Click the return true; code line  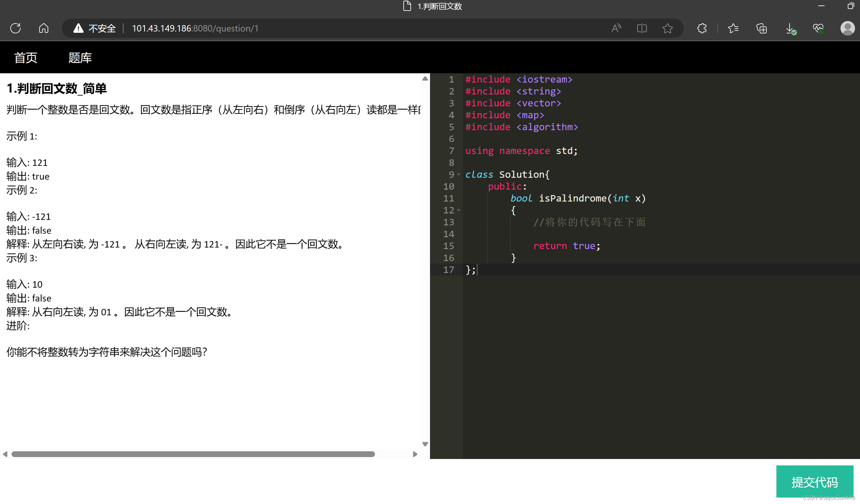[x=566, y=246]
